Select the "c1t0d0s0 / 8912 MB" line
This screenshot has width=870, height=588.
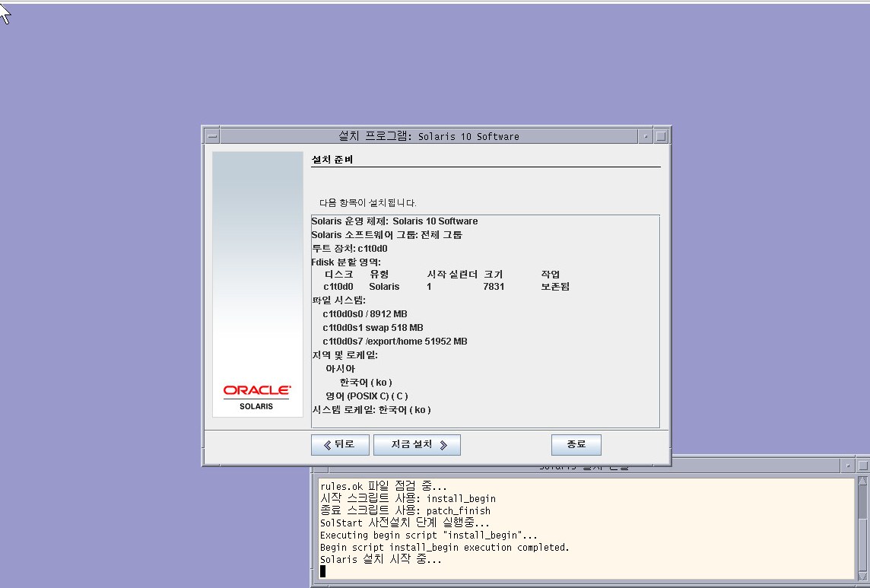(365, 313)
